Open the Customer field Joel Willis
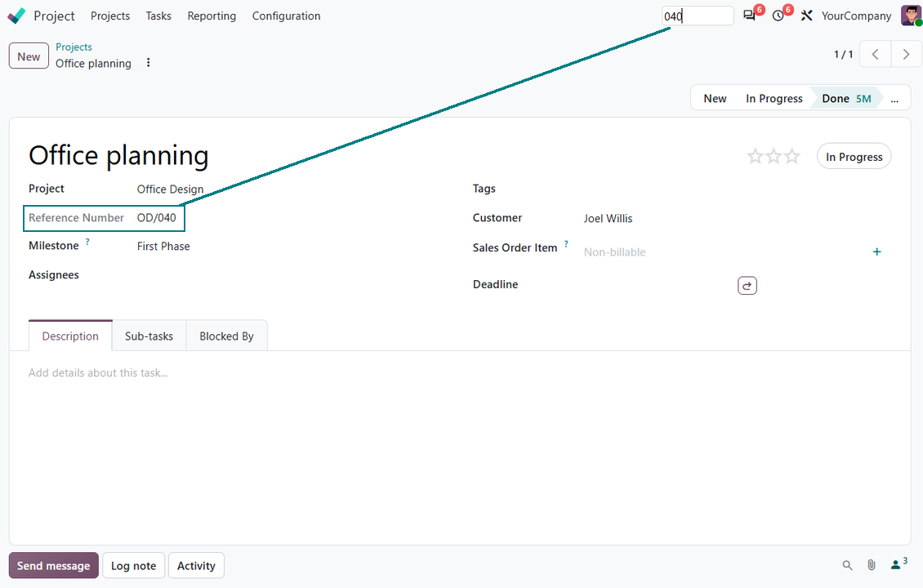Screen dimensions: 923x588 (x=608, y=218)
